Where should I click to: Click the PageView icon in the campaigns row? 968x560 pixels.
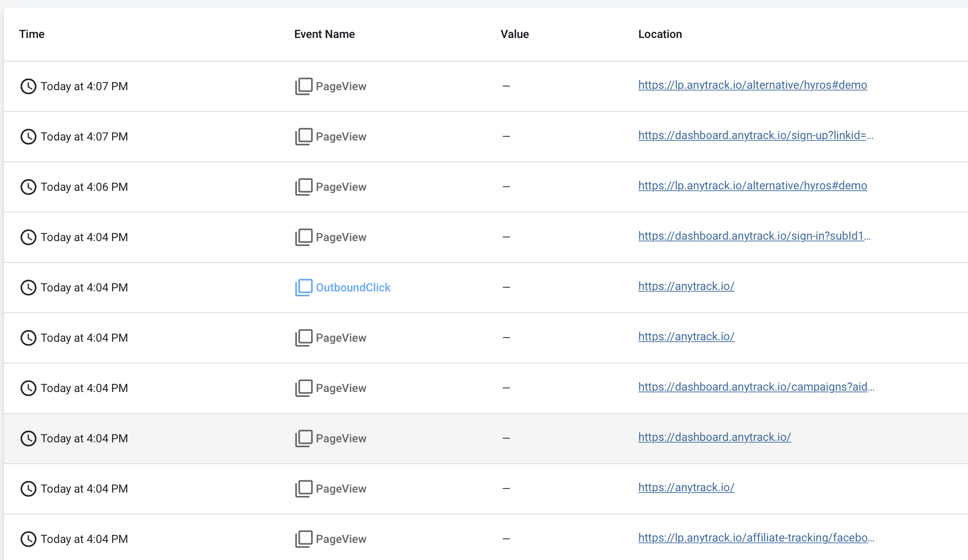click(304, 388)
